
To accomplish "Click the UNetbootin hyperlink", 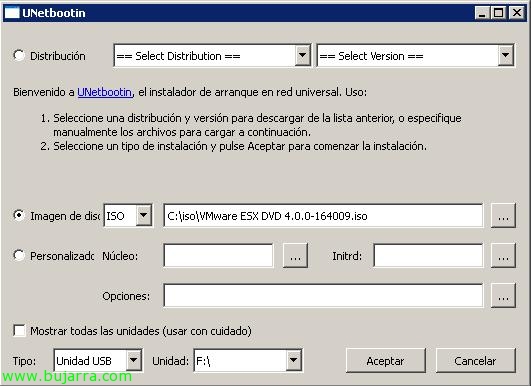I will coord(105,92).
